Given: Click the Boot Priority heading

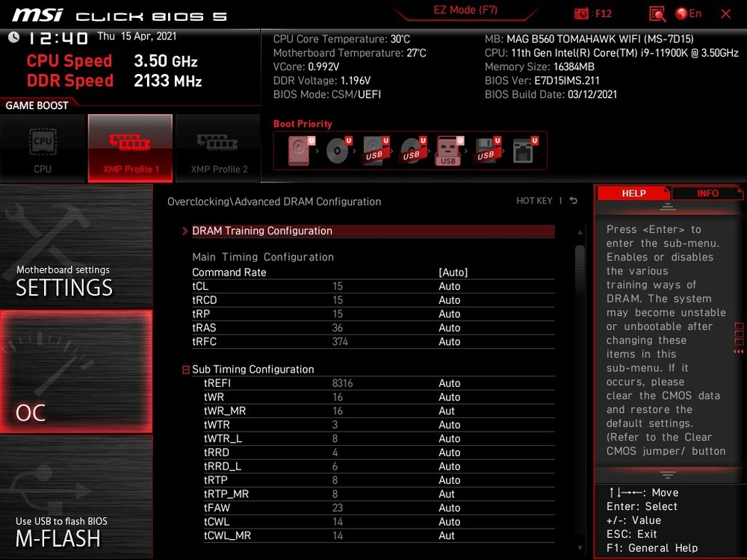Looking at the screenshot, I should click(x=303, y=124).
